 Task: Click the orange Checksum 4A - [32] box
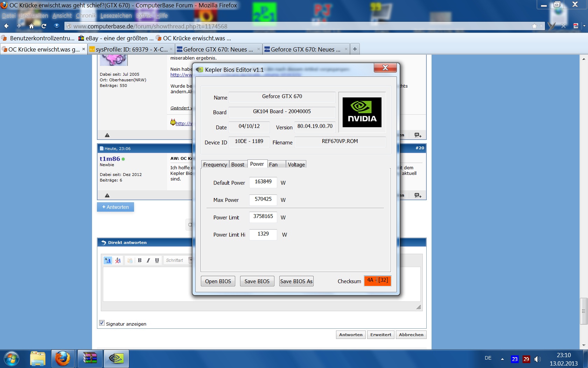(x=377, y=281)
